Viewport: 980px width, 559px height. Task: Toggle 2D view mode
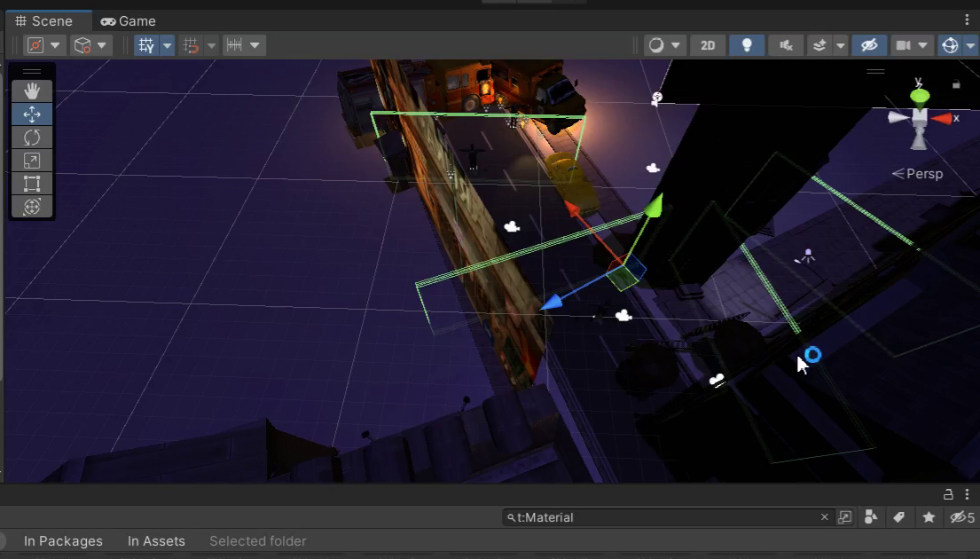pyautogui.click(x=708, y=45)
